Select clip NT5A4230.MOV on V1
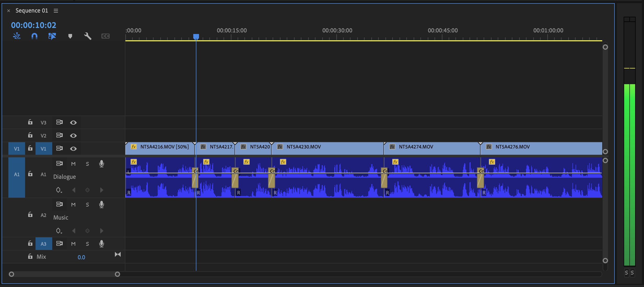Screen dimensions: 644x287 (x=327, y=148)
